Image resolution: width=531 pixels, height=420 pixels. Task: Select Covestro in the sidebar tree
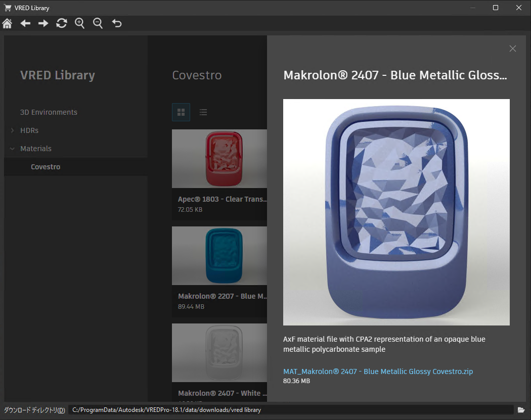click(x=45, y=166)
